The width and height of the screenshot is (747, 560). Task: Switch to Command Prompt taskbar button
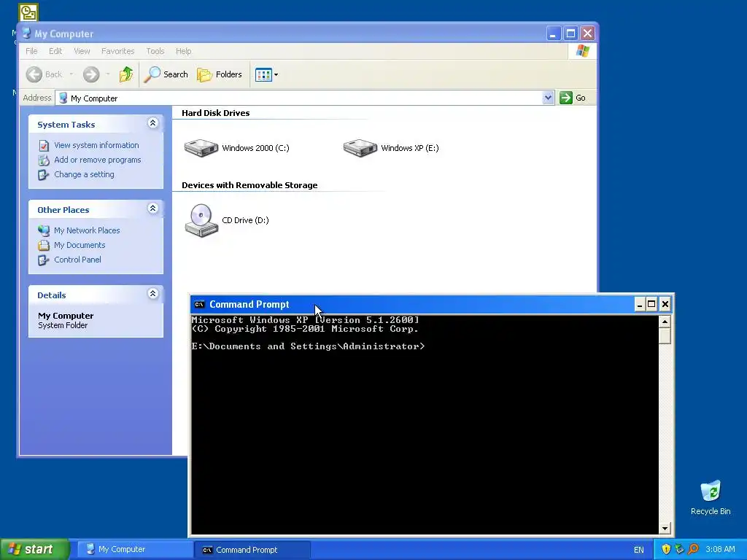click(252, 550)
